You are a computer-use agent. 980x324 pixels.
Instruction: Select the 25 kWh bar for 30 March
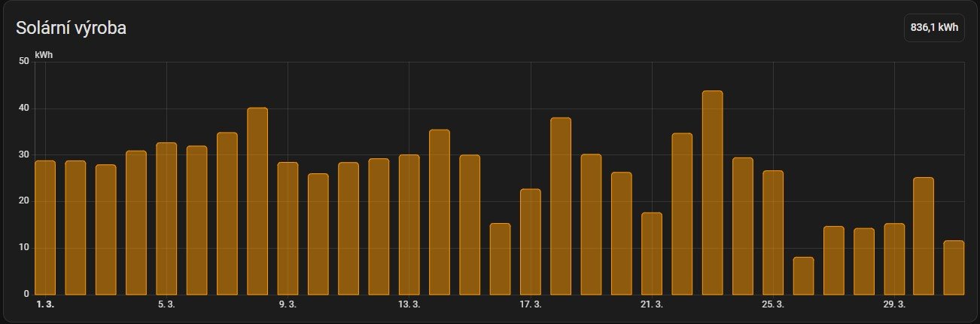coord(924,236)
